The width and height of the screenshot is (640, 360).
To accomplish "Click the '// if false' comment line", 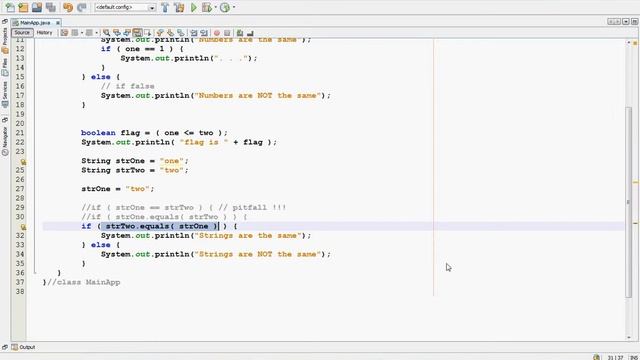I will [x=128, y=87].
